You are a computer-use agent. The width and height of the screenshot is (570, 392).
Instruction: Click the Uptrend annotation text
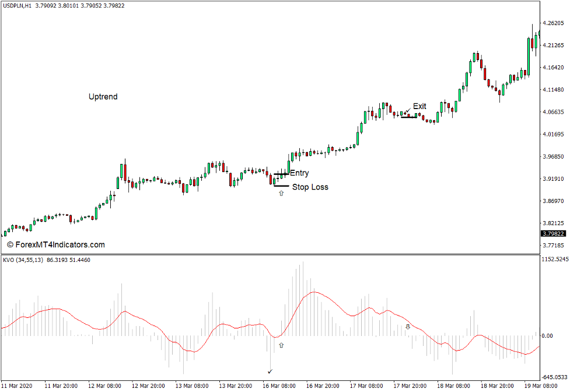[103, 97]
